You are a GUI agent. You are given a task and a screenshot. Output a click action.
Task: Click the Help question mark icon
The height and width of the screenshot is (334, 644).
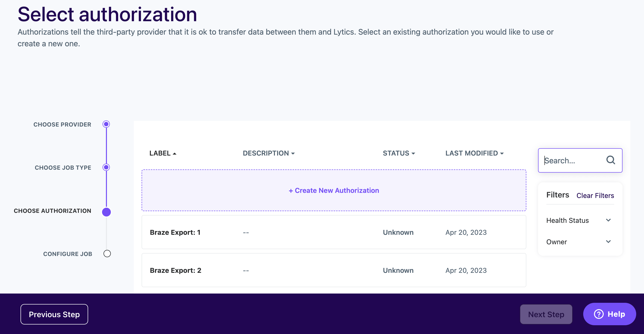click(599, 314)
